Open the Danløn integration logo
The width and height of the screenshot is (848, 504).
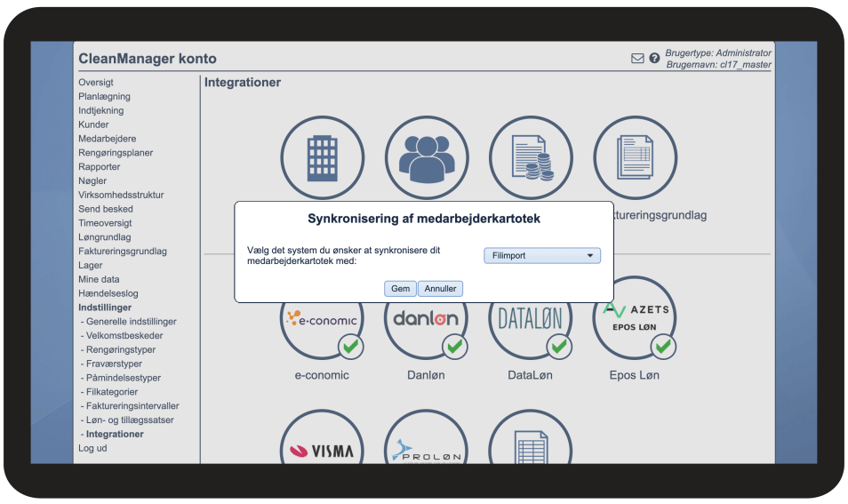pyautogui.click(x=426, y=319)
